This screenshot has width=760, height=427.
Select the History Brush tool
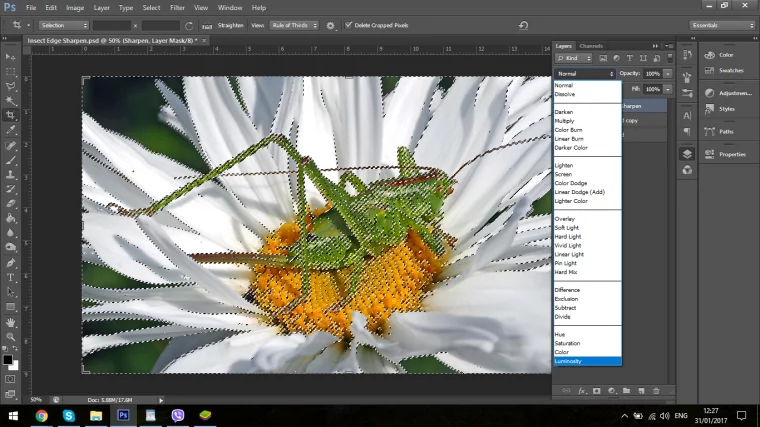pyautogui.click(x=10, y=189)
